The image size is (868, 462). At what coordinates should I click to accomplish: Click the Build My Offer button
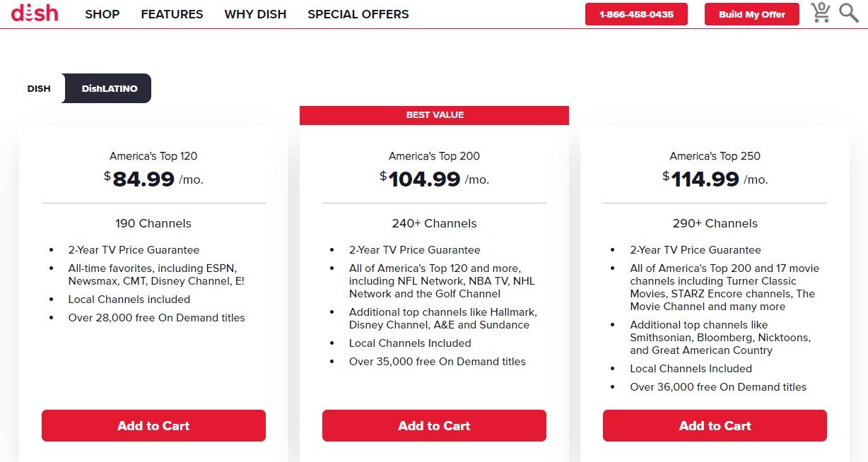751,13
